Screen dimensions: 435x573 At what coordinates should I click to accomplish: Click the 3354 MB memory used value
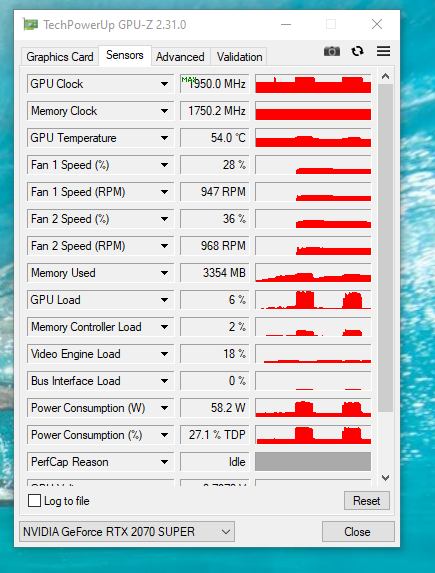pos(215,273)
